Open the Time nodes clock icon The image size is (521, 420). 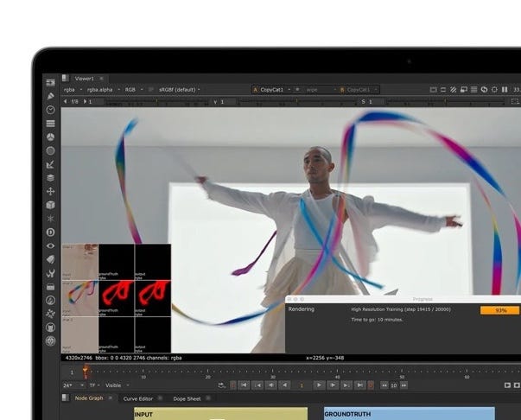click(50, 110)
